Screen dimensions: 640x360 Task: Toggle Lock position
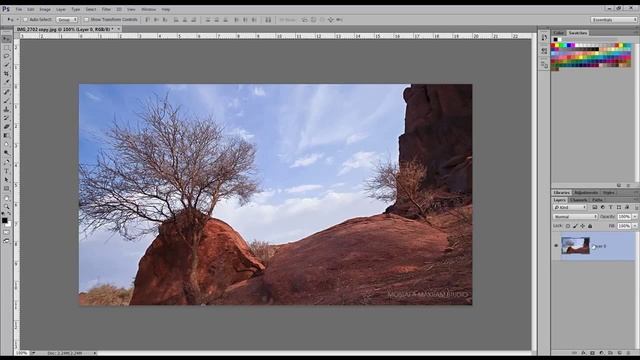(x=582, y=226)
